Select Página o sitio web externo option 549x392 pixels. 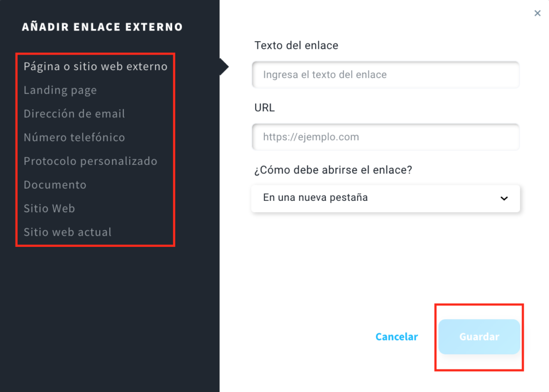95,66
